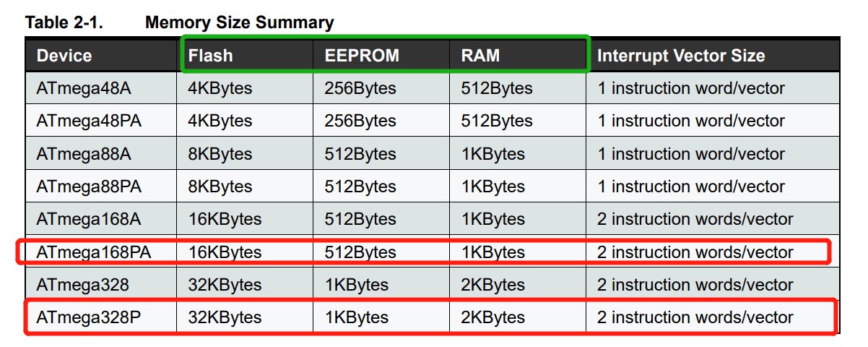The width and height of the screenshot is (868, 347).
Task: Click the Table 2-1 Memory Size Summary title
Action: pyautogui.click(x=179, y=22)
